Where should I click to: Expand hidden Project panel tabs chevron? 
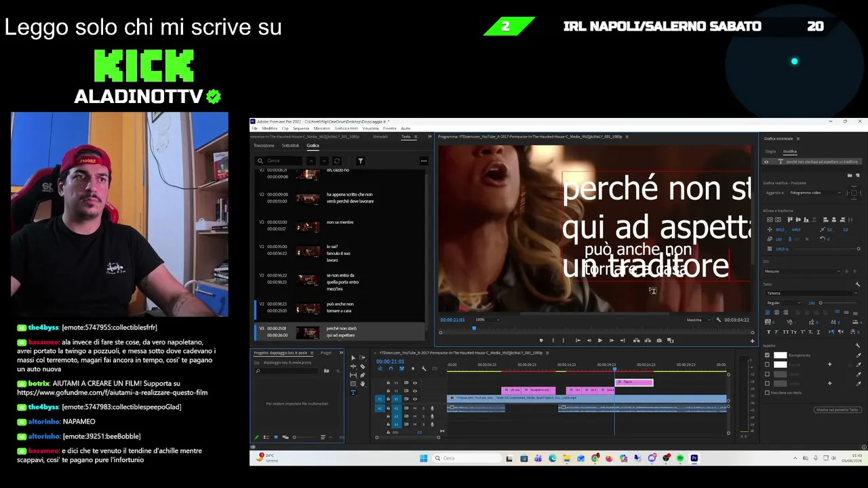coord(341,352)
